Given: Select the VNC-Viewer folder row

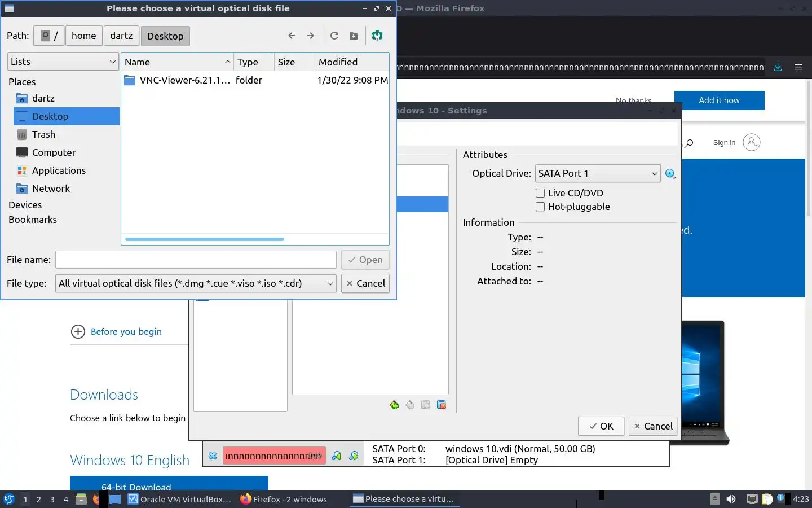Looking at the screenshot, I should 255,80.
